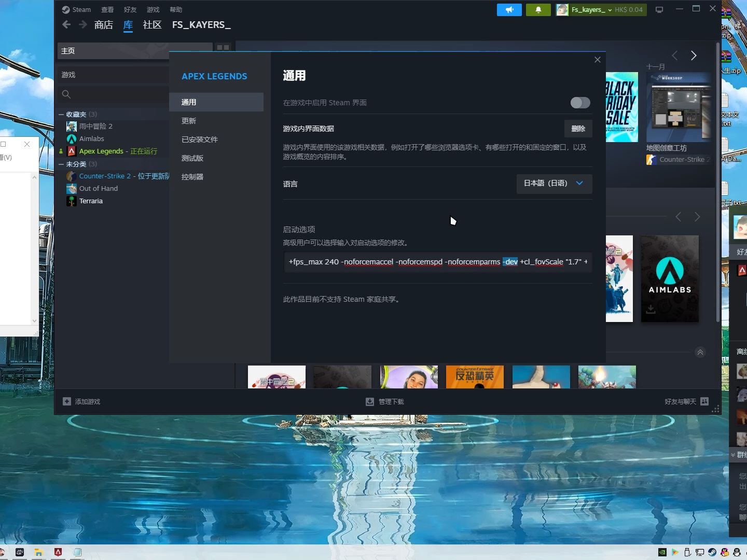Click the Out of Hand game icon
The image size is (747, 560).
coord(72,189)
